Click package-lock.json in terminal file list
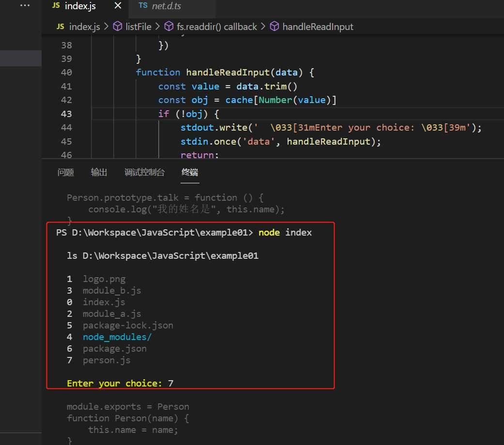 click(x=128, y=326)
